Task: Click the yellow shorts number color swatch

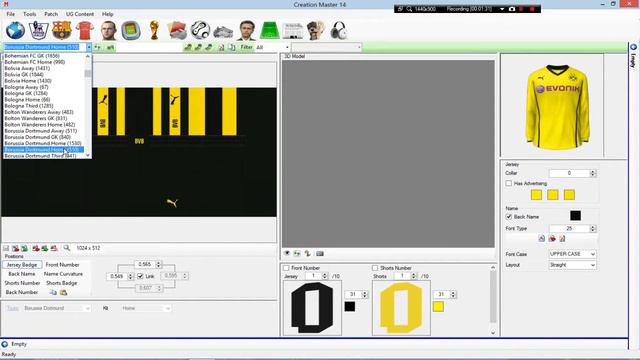Action: [438, 307]
